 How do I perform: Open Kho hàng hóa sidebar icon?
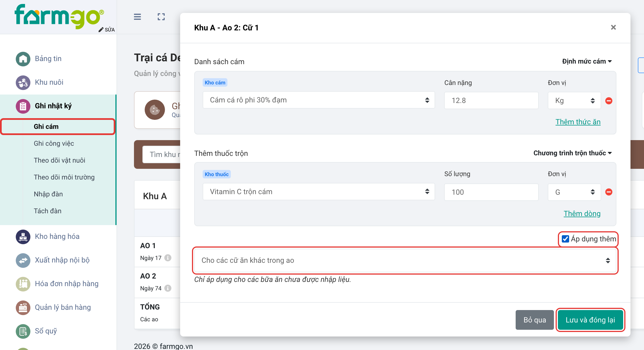(x=23, y=237)
